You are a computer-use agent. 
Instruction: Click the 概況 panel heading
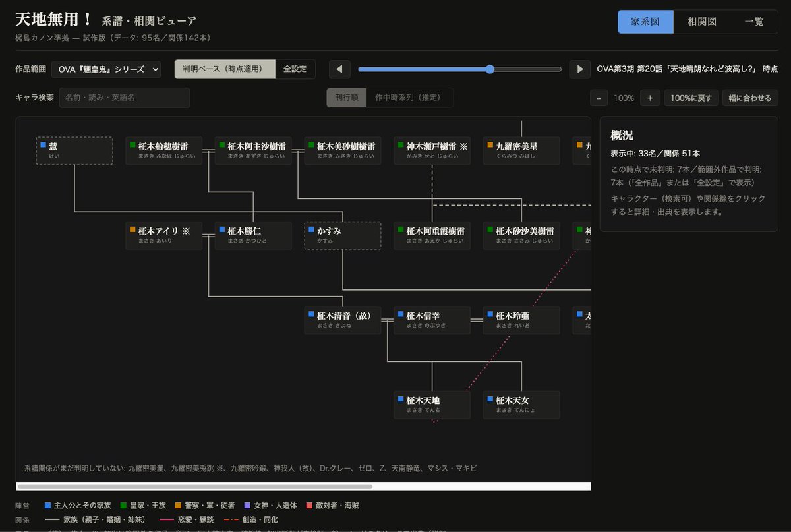coord(622,135)
